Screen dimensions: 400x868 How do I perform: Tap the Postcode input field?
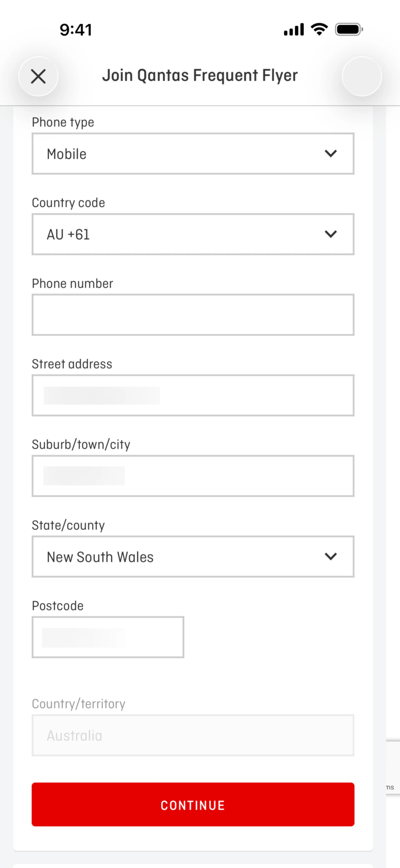(x=108, y=637)
